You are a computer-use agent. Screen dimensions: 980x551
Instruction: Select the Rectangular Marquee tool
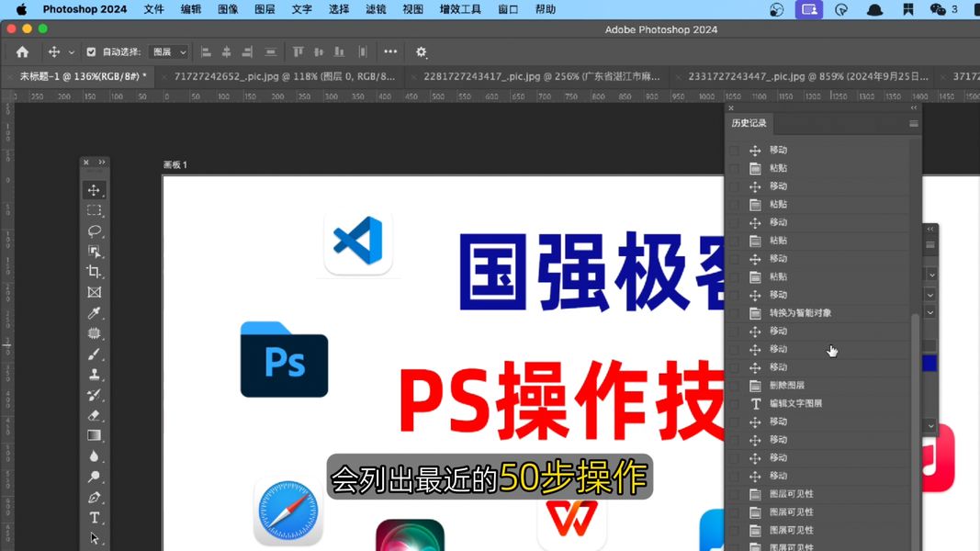click(x=94, y=210)
